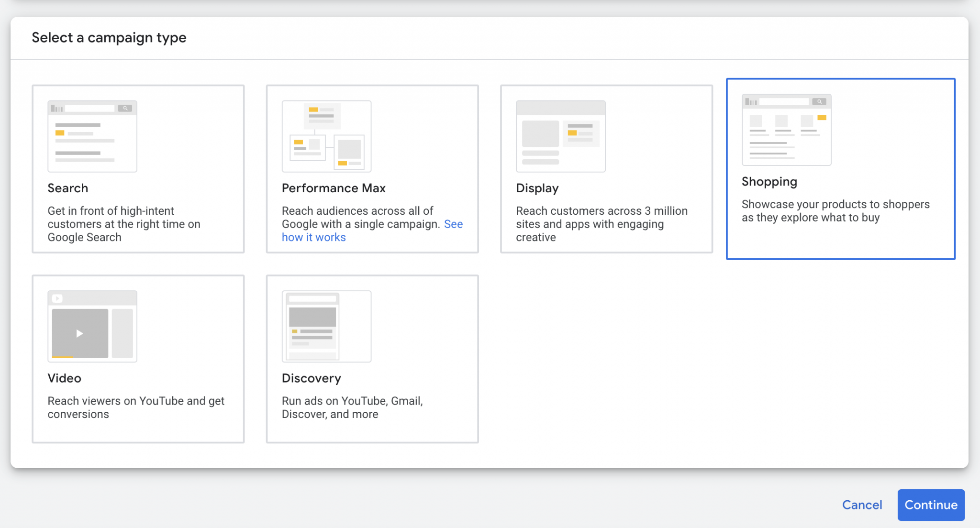Click the Search campaign illustration icon
980x528 pixels.
[x=92, y=136]
